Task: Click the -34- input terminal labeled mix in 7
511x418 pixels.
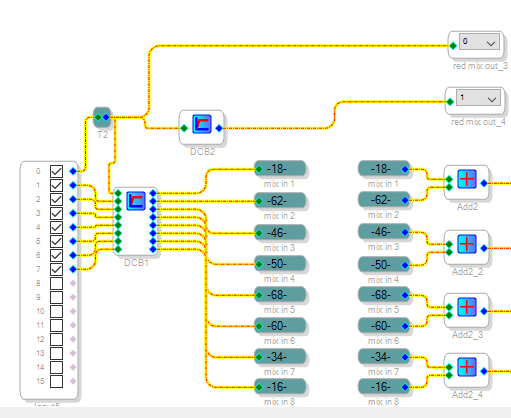Action: (x=280, y=357)
